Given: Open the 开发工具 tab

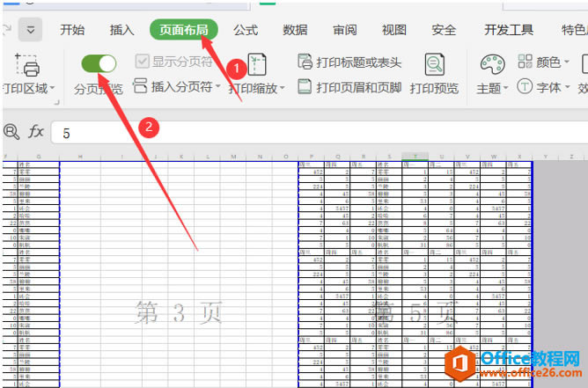Looking at the screenshot, I should pos(509,30).
